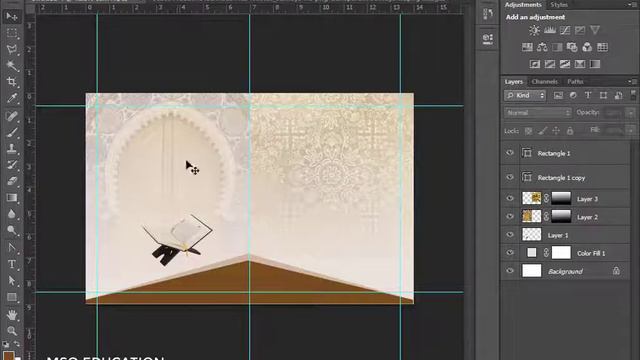Select the Dodge tool
The image size is (640, 360).
point(12,231)
